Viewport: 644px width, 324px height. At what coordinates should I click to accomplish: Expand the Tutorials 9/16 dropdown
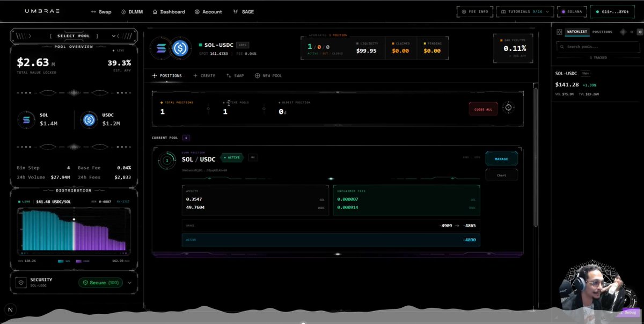point(524,11)
